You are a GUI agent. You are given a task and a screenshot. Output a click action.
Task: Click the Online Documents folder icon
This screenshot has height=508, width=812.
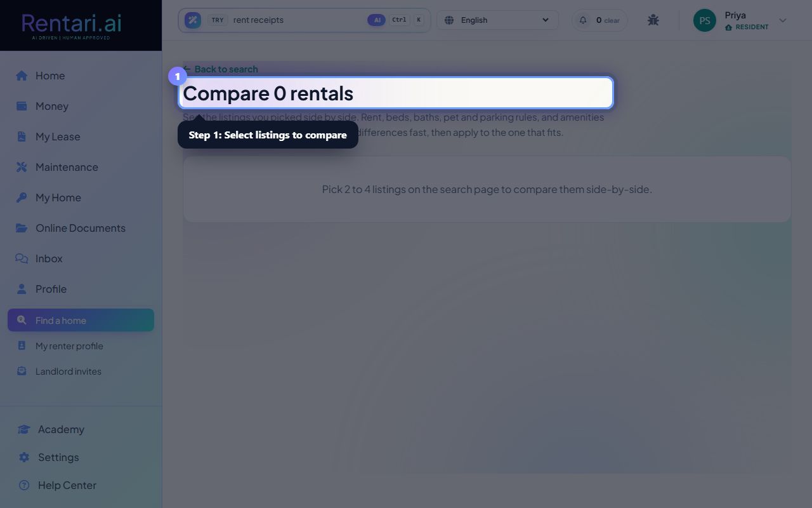tap(22, 228)
